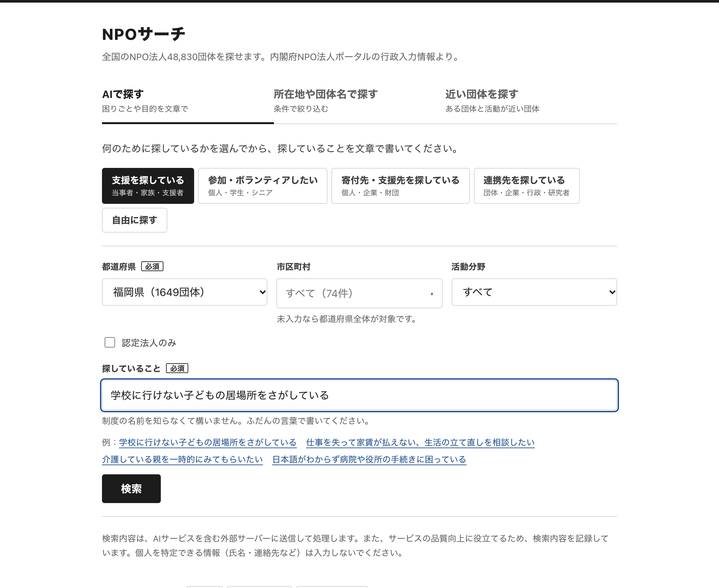719x588 pixels.
Task: Open the 市区町村 combo box すべて(74件)
Action: pyautogui.click(x=359, y=293)
